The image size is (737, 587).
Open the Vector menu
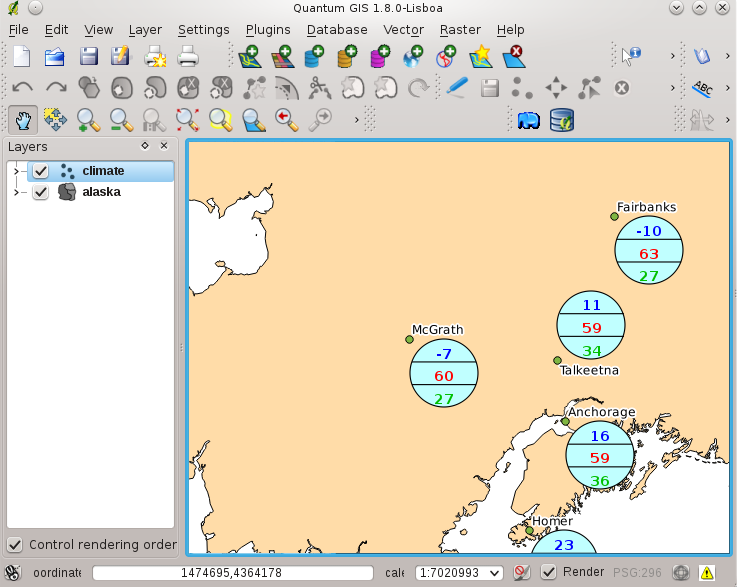pyautogui.click(x=403, y=30)
